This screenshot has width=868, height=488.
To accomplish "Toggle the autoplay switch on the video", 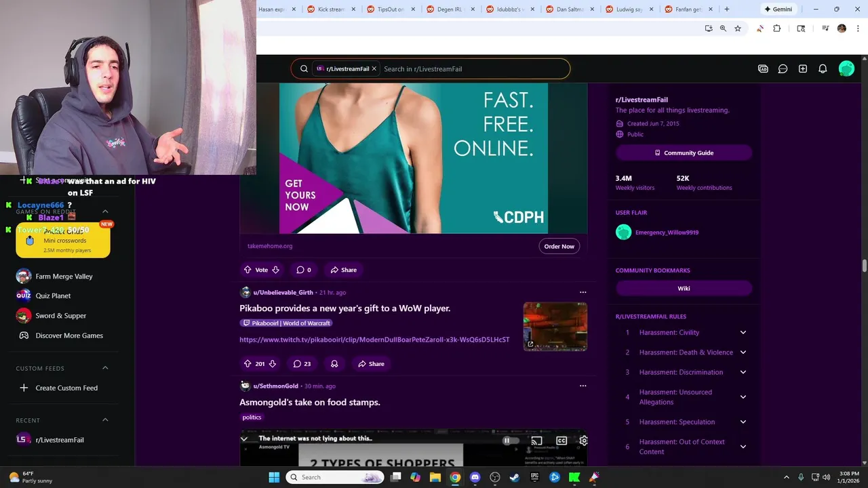I will click(511, 441).
